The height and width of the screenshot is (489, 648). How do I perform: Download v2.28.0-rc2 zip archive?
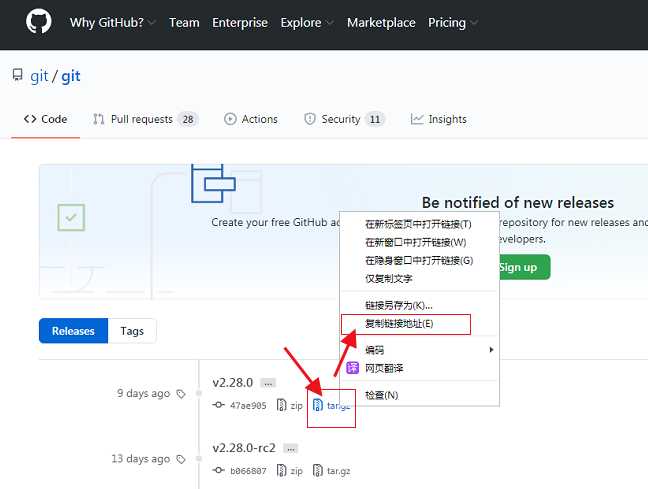[290, 471]
